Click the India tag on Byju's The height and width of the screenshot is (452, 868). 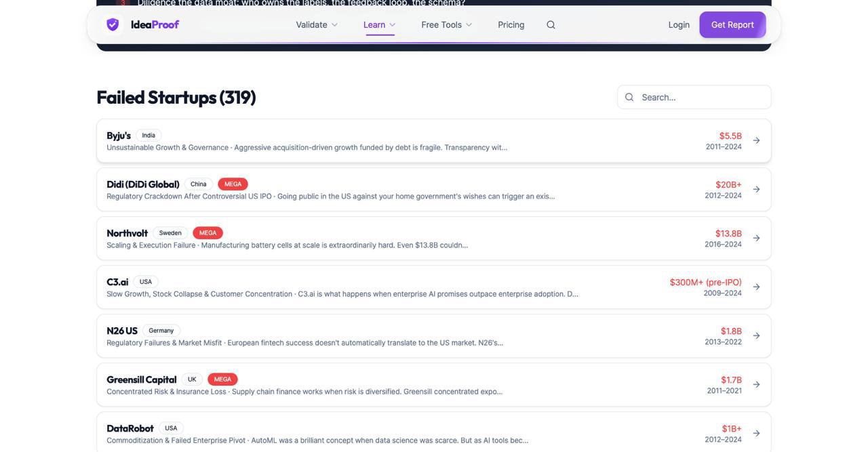coord(149,136)
